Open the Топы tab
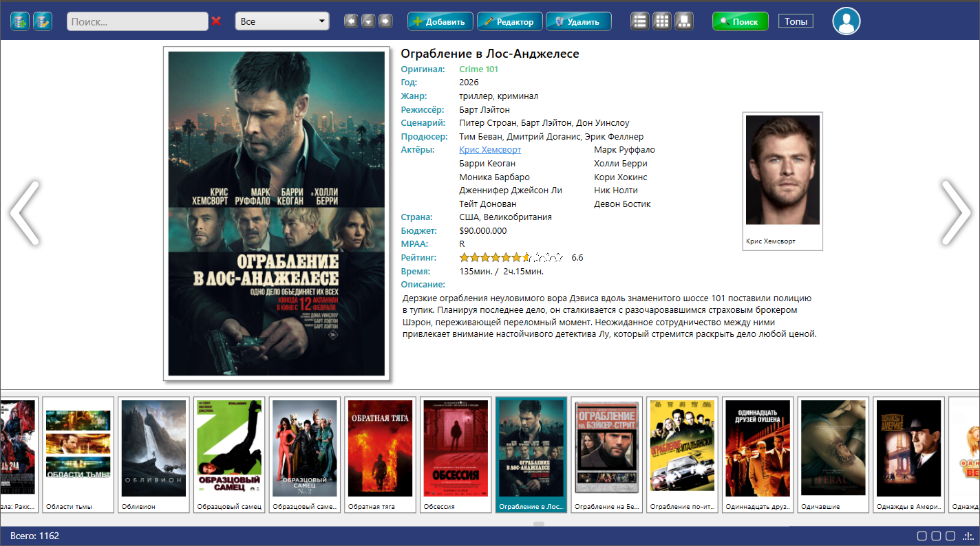The height and width of the screenshot is (546, 980). 796,21
